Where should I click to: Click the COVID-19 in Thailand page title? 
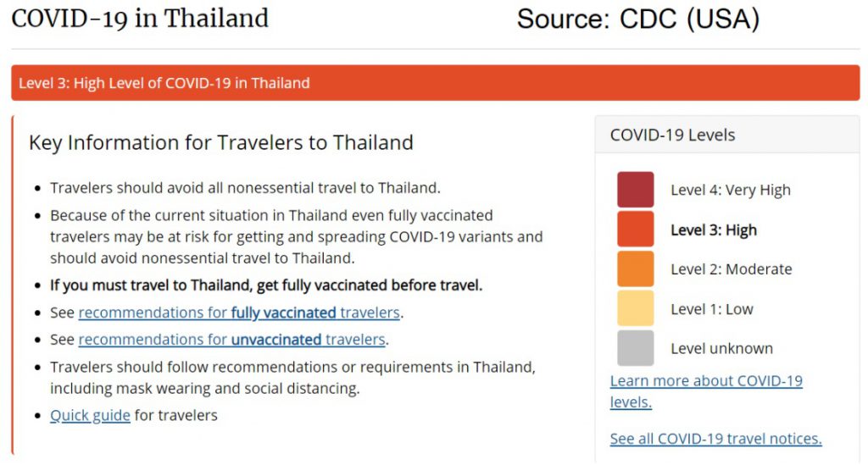click(140, 19)
